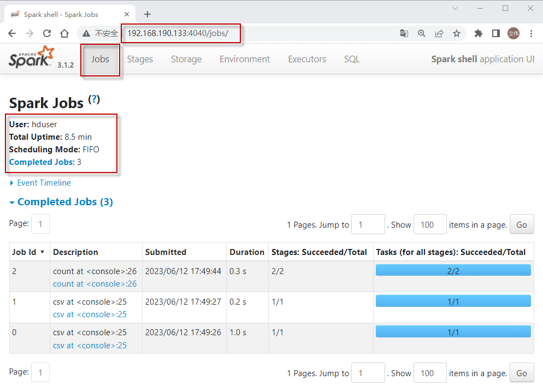Expand the Event Timeline section
Screen dimensions: 543x392
pyautogui.click(x=44, y=183)
